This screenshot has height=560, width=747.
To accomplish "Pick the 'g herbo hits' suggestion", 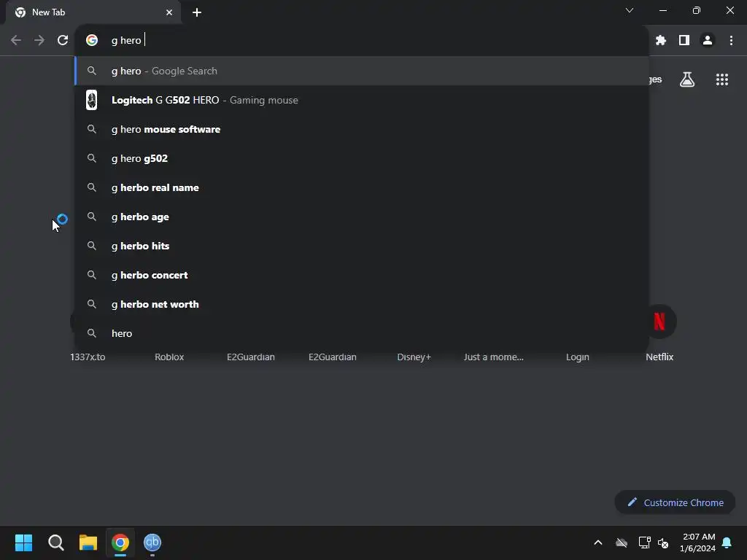I will [x=362, y=246].
